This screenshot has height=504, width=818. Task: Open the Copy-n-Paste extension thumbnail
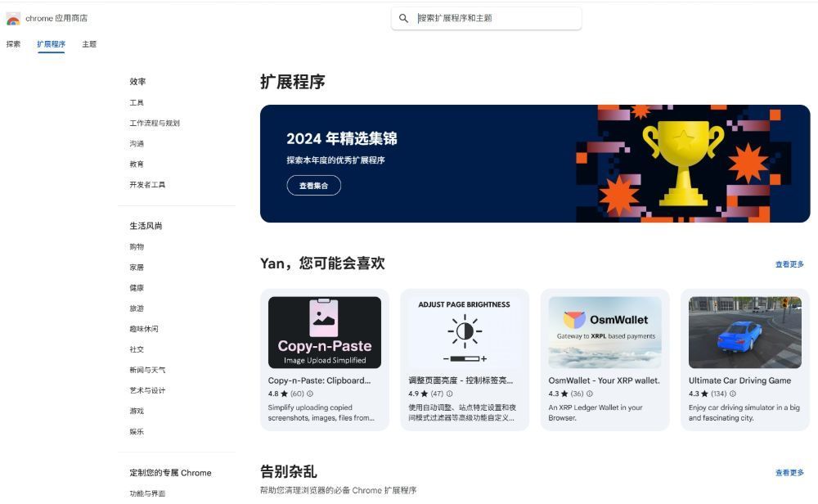coord(325,332)
